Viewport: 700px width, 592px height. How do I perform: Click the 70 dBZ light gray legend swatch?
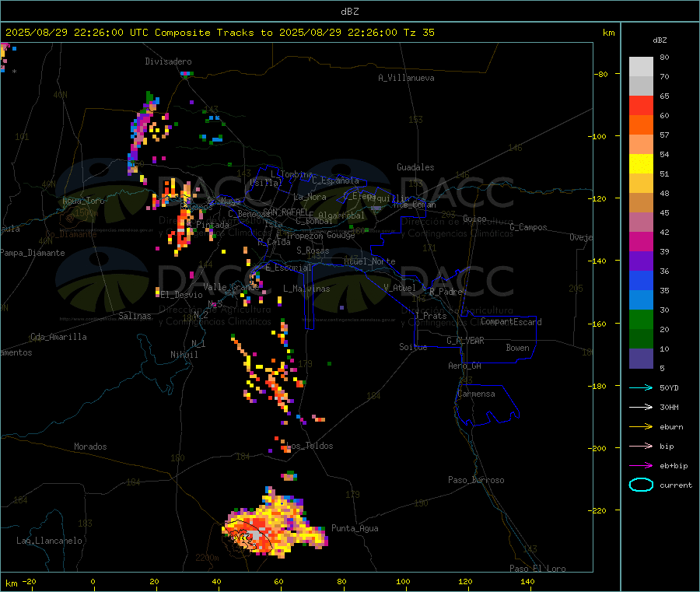[641, 67]
